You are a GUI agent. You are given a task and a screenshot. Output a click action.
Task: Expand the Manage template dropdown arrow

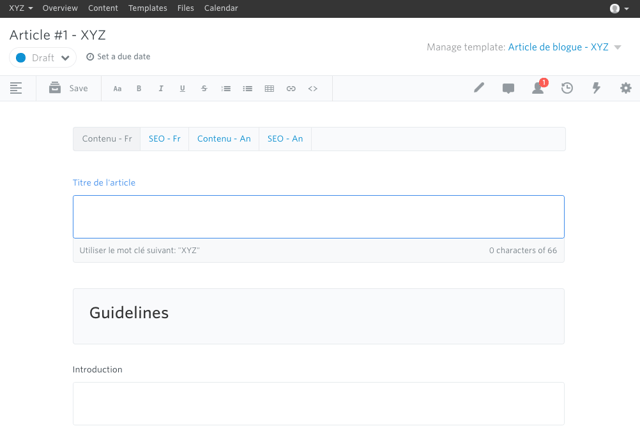coord(618,48)
